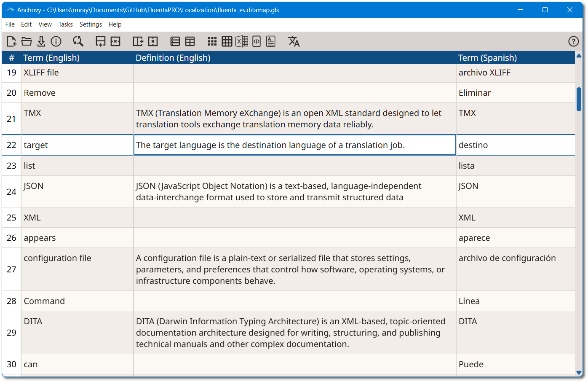Select the empty definition cell for 'Command'

tap(295, 301)
